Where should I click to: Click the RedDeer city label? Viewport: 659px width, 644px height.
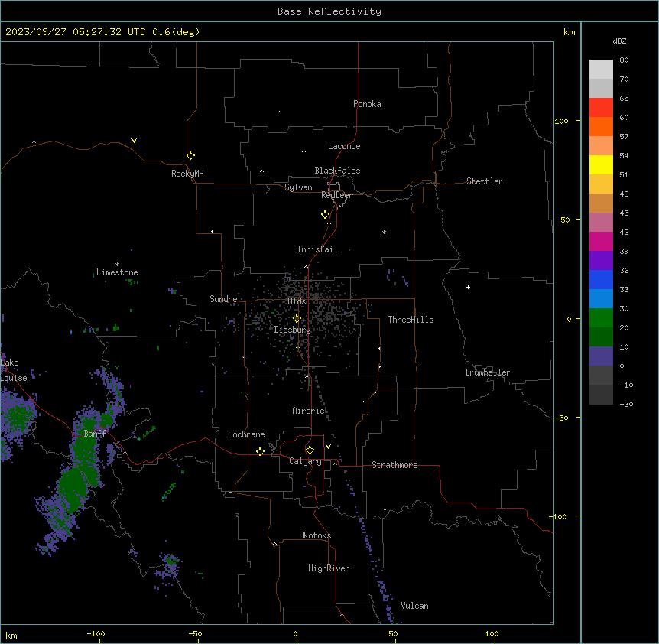pyautogui.click(x=336, y=195)
